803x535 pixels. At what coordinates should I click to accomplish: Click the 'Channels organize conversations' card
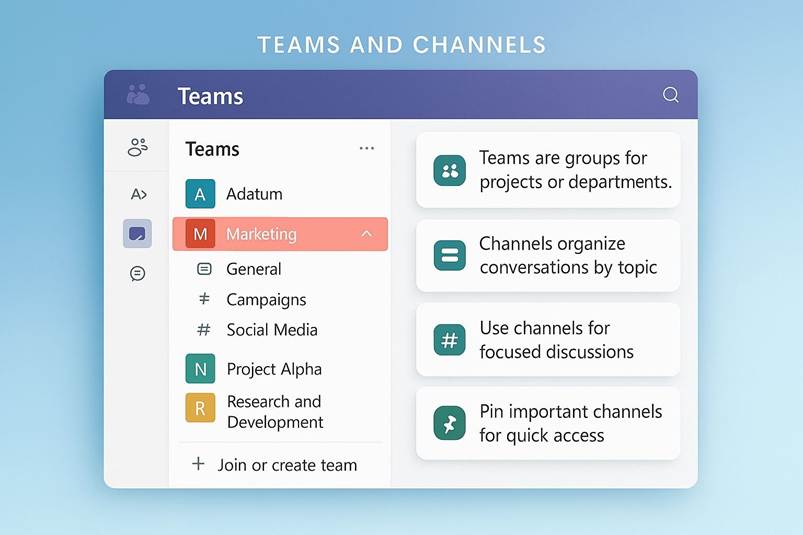(548, 256)
